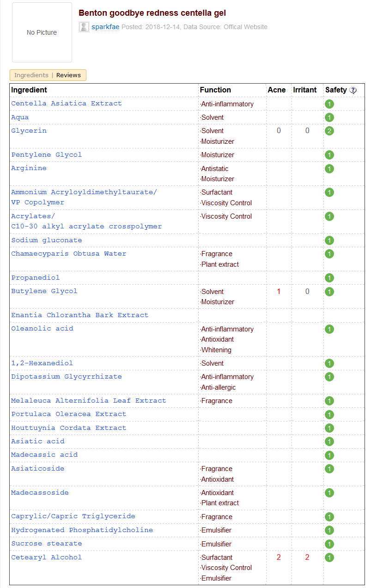Click the safety rating 2 badge for Glycerin
Image resolution: width=371 pixels, height=588 pixels.
[x=329, y=131]
